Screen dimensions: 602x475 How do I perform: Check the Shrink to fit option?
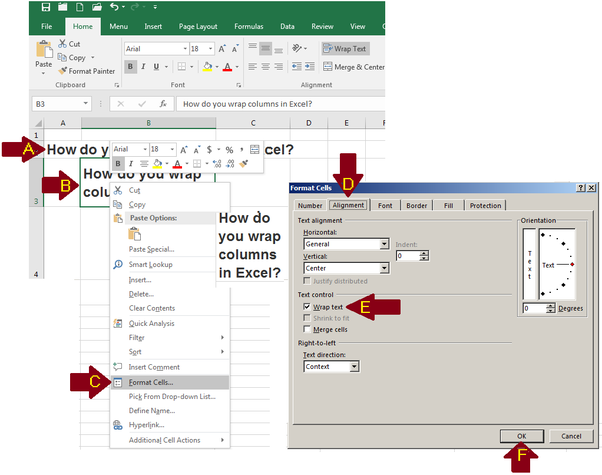306,318
